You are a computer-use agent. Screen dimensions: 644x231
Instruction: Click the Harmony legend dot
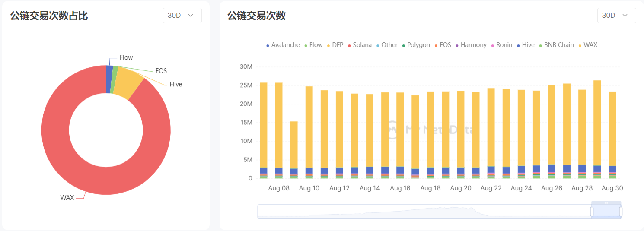click(457, 45)
